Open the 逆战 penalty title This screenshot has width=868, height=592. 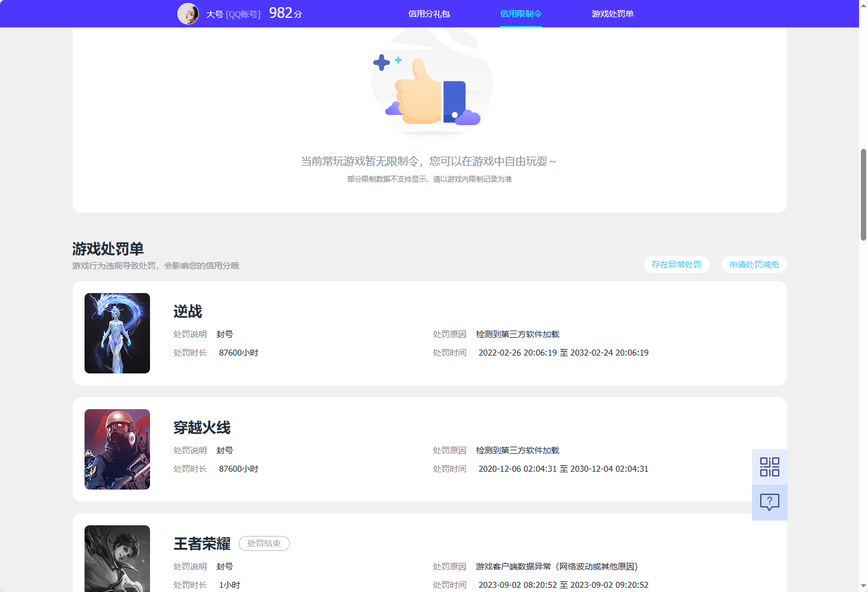point(188,311)
